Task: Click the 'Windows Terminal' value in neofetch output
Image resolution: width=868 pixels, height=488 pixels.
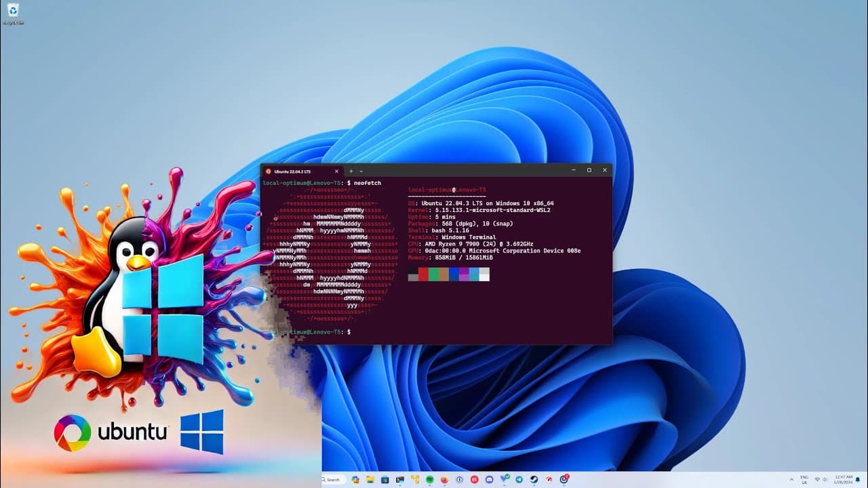Action: (469, 237)
